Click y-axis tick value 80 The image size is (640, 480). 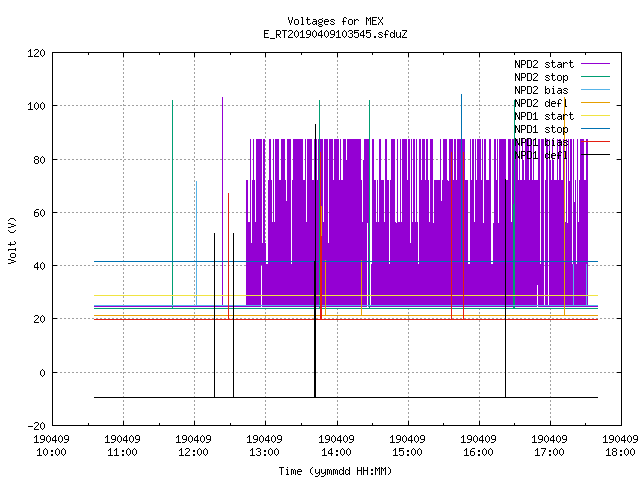pyautogui.click(x=39, y=160)
